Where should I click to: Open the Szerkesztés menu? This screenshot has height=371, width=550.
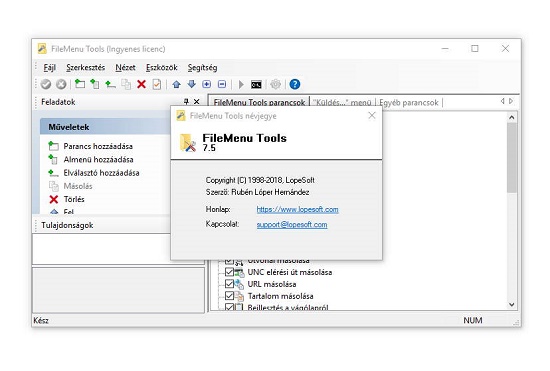click(x=86, y=67)
